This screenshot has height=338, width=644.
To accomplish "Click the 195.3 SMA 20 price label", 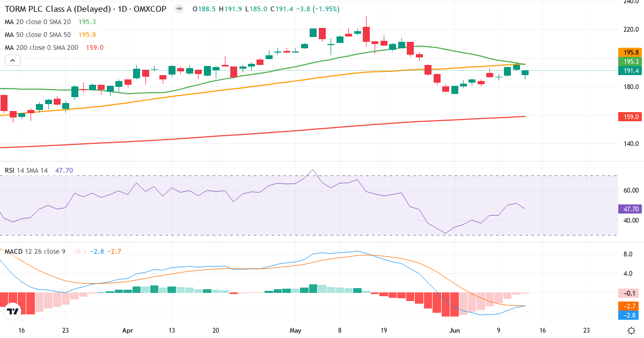I will (x=631, y=62).
